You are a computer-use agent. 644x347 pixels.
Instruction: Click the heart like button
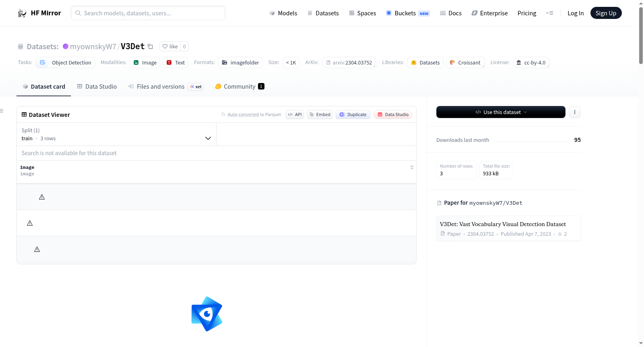[x=170, y=46]
